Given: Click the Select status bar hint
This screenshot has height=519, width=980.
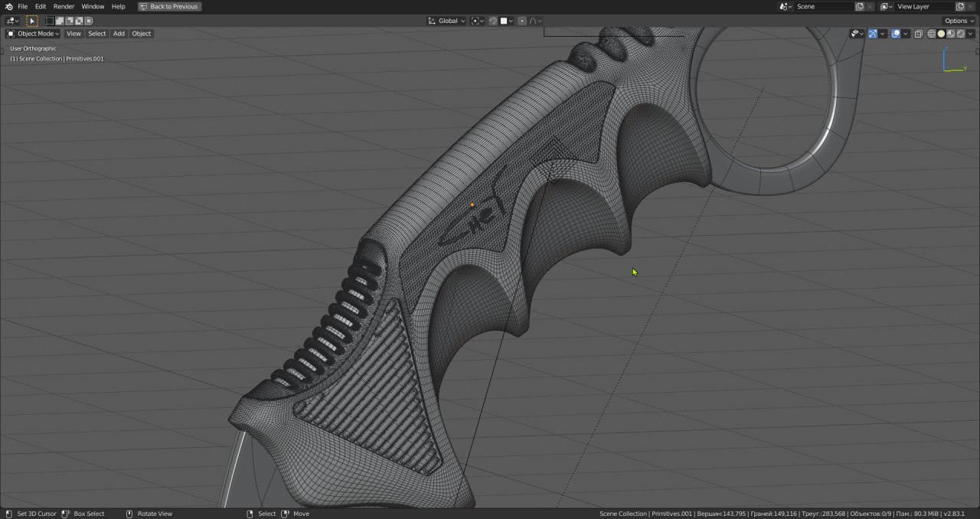Looking at the screenshot, I should (x=260, y=514).
